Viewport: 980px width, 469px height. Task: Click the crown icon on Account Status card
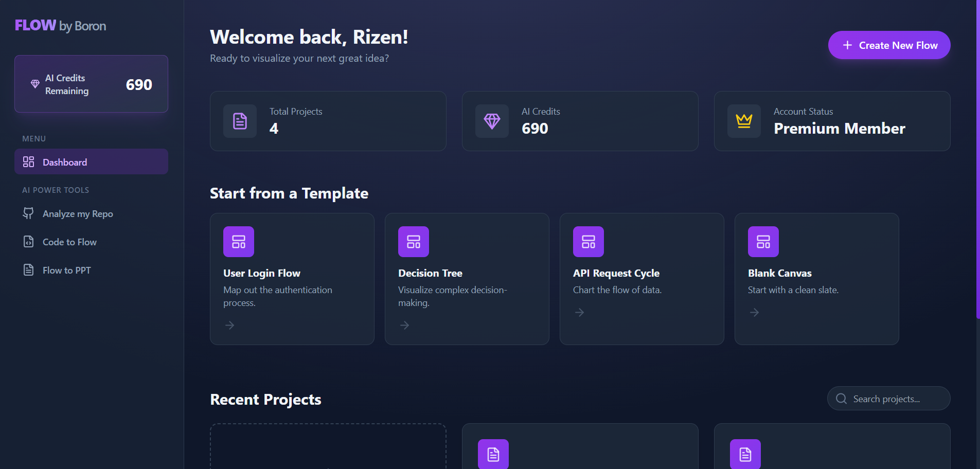744,121
